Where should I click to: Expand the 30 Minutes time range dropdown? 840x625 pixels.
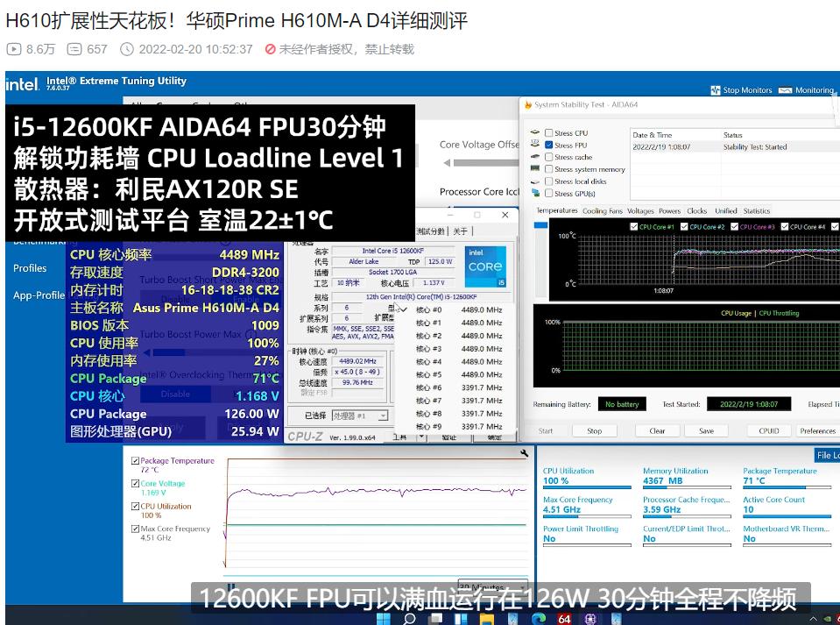point(523,588)
